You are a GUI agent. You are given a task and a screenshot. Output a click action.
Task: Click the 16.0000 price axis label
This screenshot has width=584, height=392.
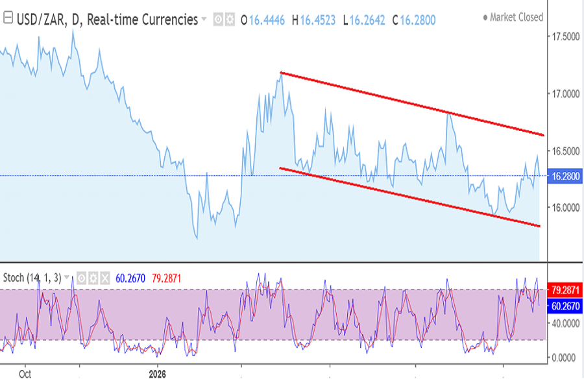point(566,208)
